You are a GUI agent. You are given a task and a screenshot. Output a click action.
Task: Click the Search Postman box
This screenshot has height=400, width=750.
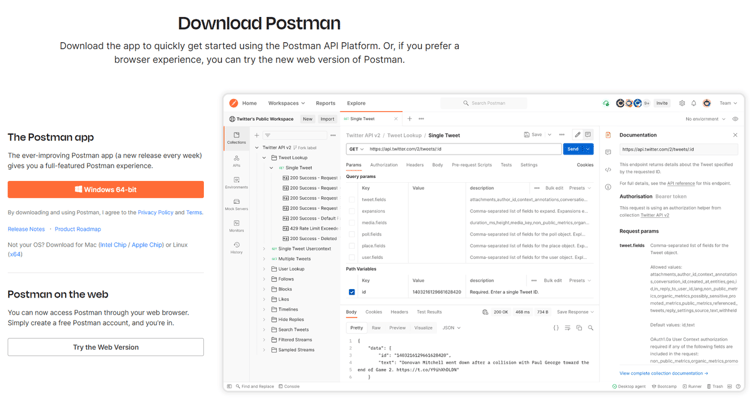coord(484,103)
